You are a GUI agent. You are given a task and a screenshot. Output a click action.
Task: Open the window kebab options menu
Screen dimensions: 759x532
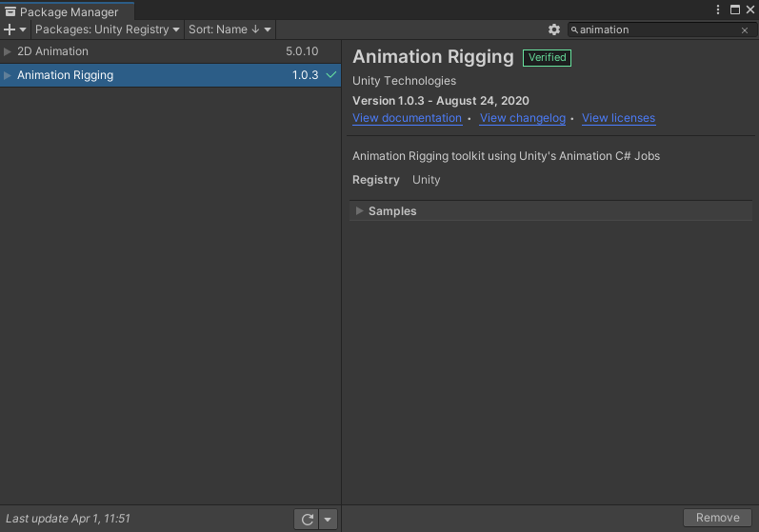tap(718, 10)
